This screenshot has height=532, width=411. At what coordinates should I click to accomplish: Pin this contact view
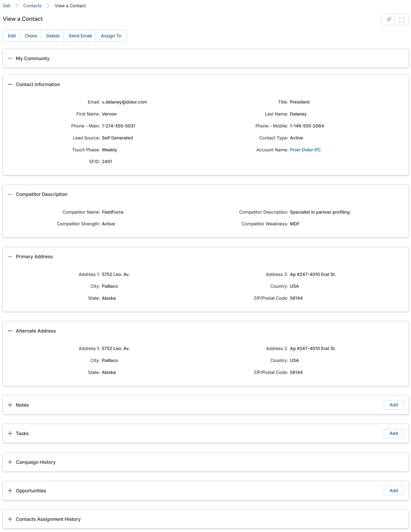(x=388, y=19)
